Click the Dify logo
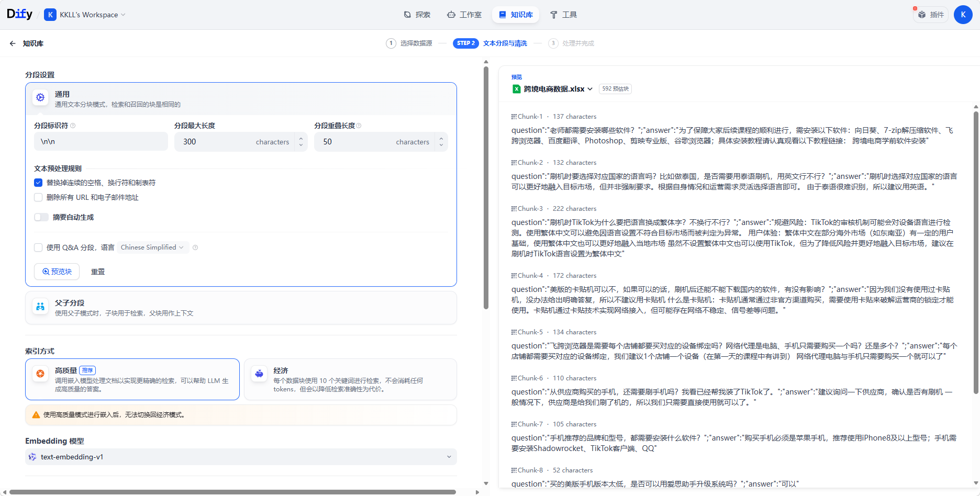This screenshot has height=496, width=980. click(19, 14)
